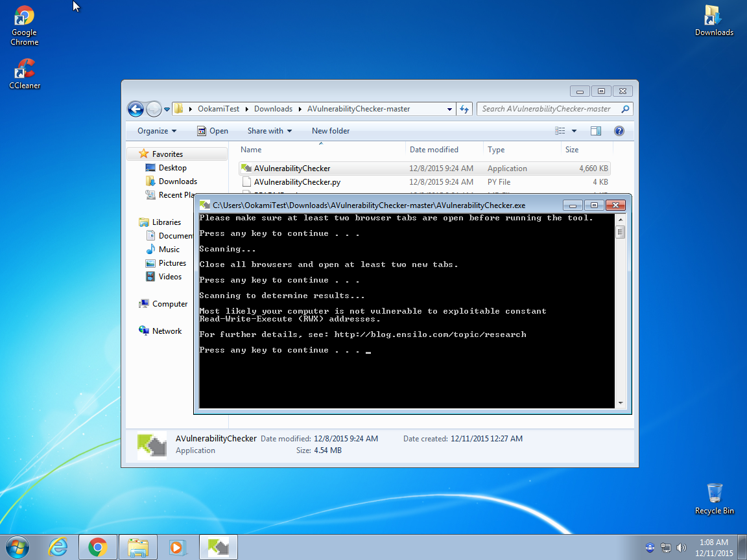Select the AVulnerabilityChecker application file
The image size is (747, 560).
(424, 169)
